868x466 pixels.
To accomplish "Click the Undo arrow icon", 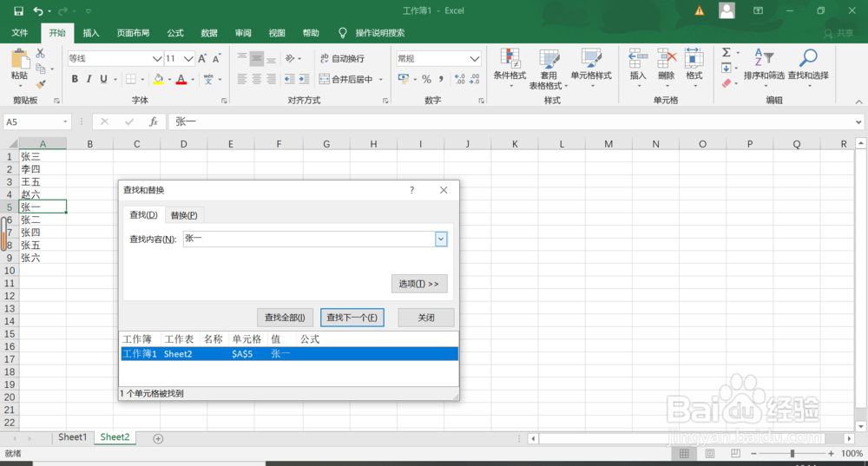I will [x=37, y=10].
